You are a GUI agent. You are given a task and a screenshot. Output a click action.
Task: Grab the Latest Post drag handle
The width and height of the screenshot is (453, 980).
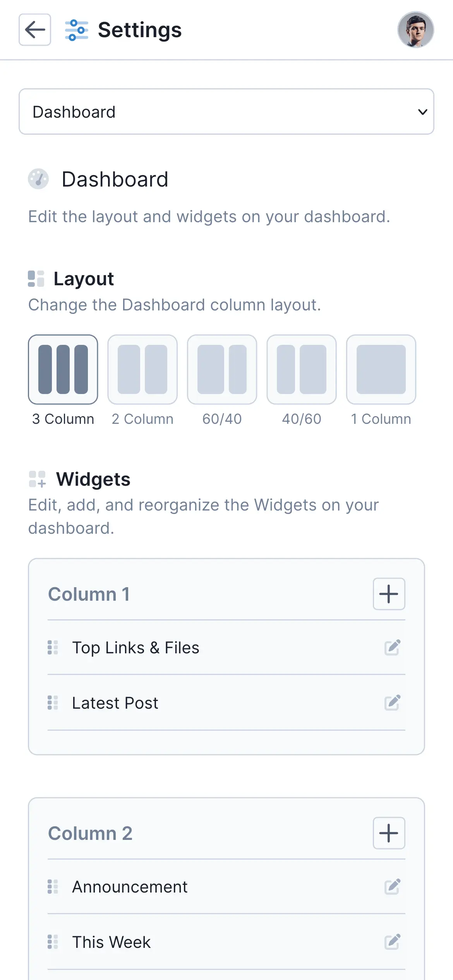point(53,702)
